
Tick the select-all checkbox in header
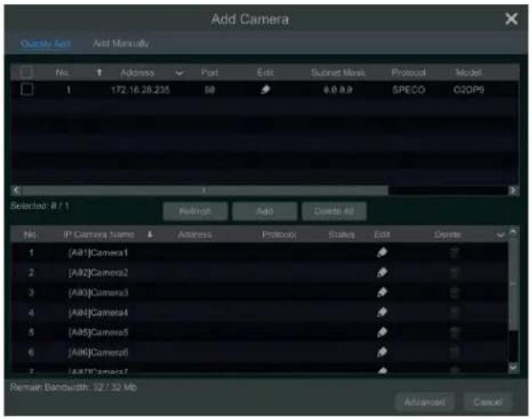(x=27, y=72)
